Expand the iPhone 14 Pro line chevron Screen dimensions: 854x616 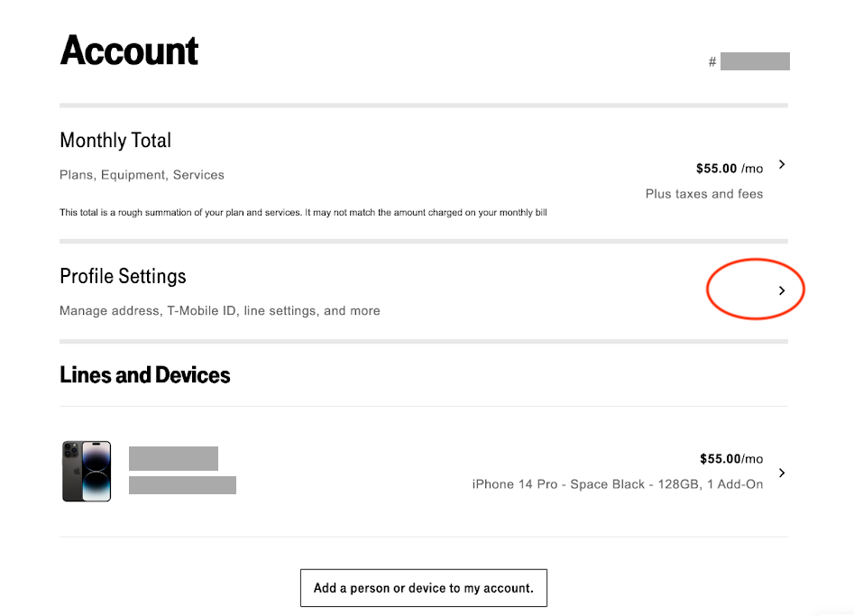(782, 473)
